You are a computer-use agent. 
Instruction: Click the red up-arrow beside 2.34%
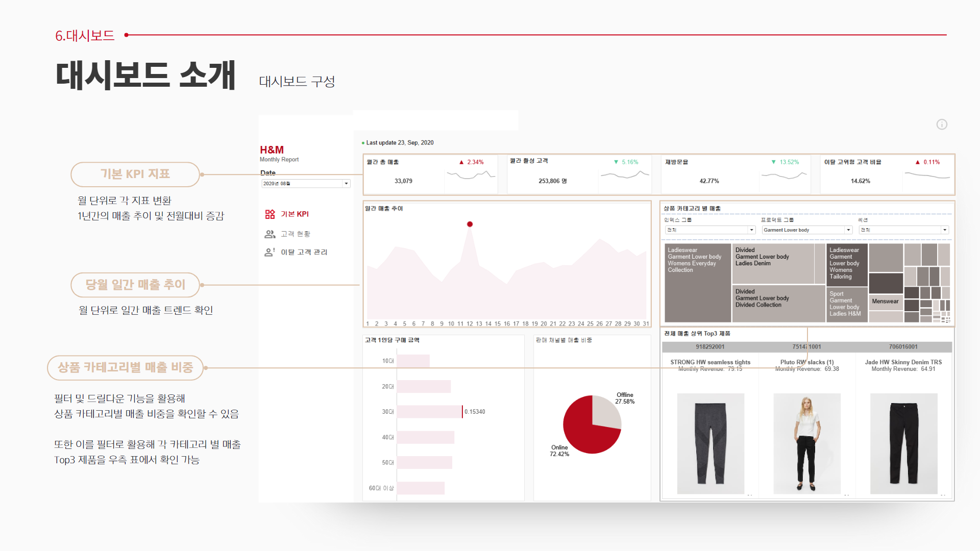coord(461,162)
